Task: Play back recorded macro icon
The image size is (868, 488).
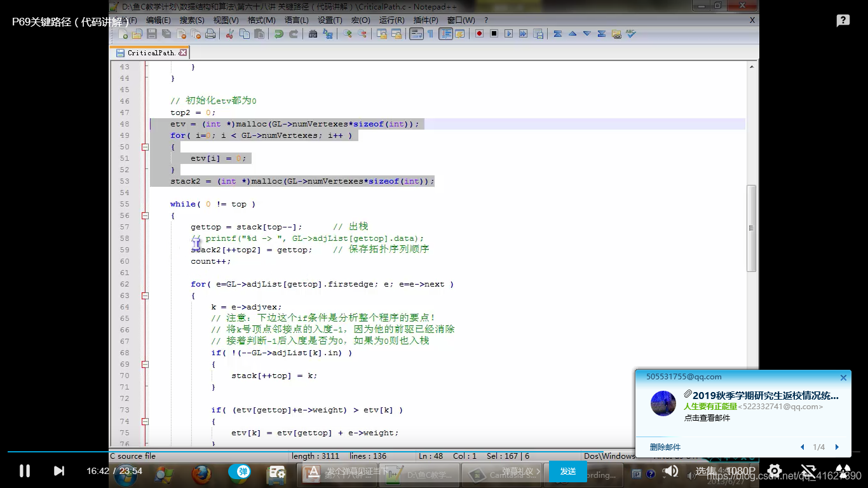Action: 508,34
